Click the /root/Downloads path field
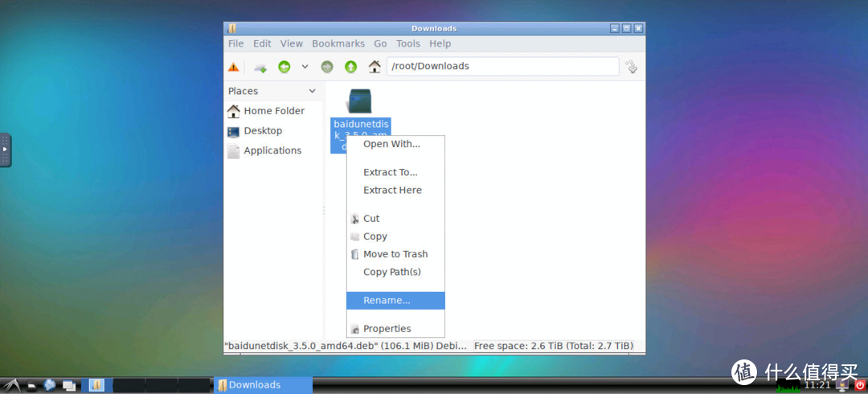 click(502, 66)
